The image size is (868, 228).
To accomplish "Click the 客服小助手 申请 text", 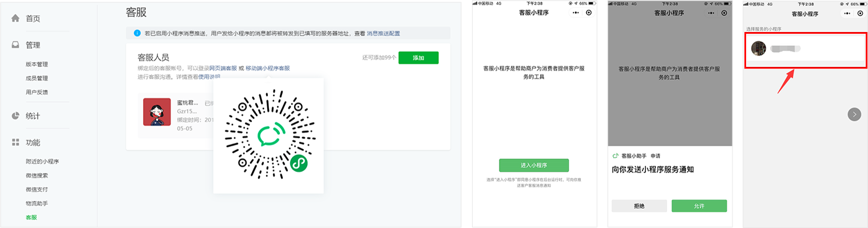I will (641, 155).
